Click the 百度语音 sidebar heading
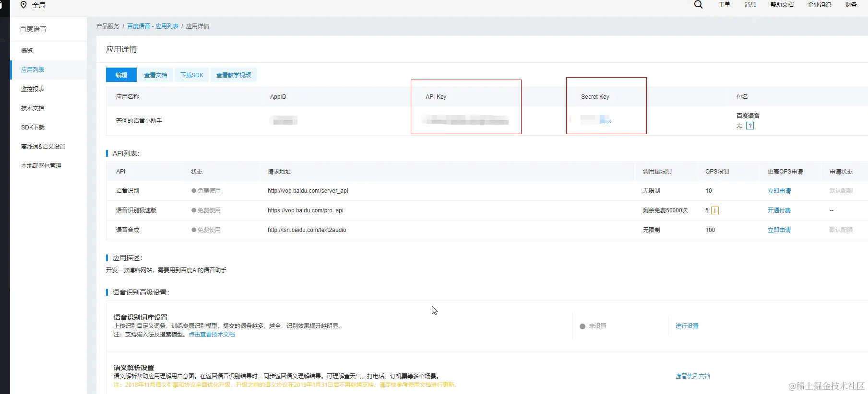Viewport: 868px width, 394px height. pyautogui.click(x=33, y=29)
